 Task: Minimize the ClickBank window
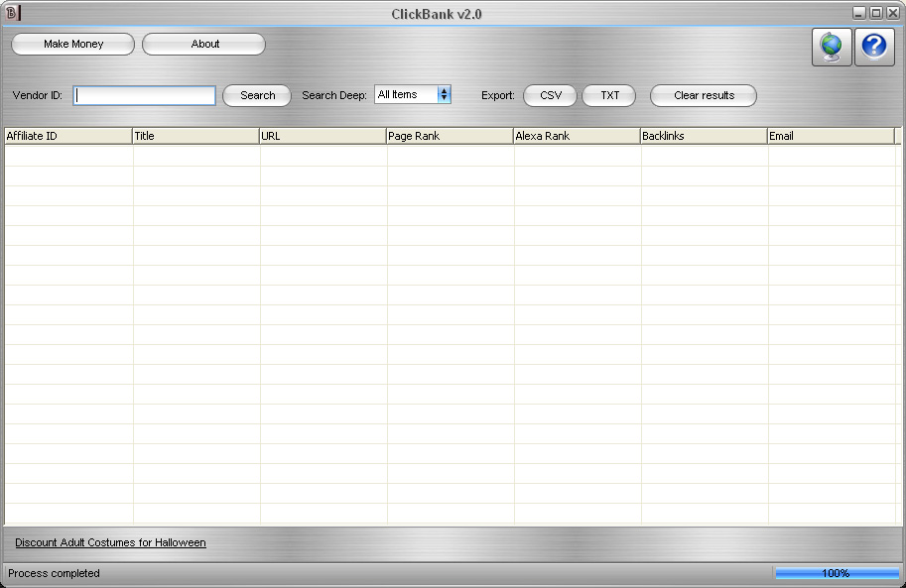pyautogui.click(x=859, y=13)
